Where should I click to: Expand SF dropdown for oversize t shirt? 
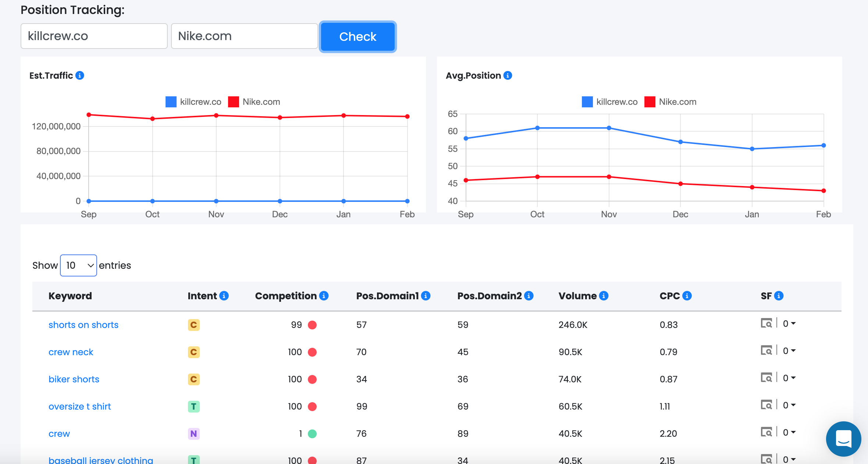tap(789, 405)
